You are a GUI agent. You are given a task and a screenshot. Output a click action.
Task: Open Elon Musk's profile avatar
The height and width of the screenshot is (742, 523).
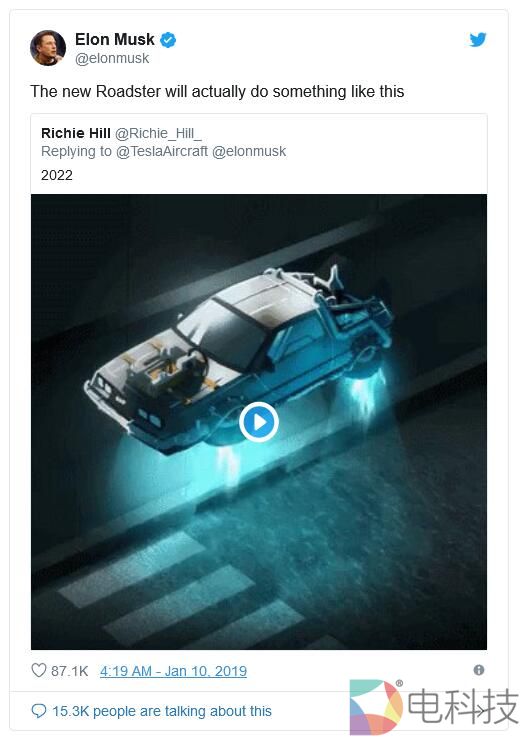(x=48, y=48)
